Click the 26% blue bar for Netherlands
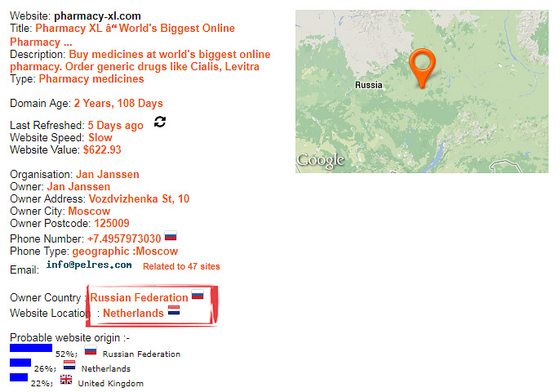Screen dimensions: 560x392 pyautogui.click(x=20, y=363)
